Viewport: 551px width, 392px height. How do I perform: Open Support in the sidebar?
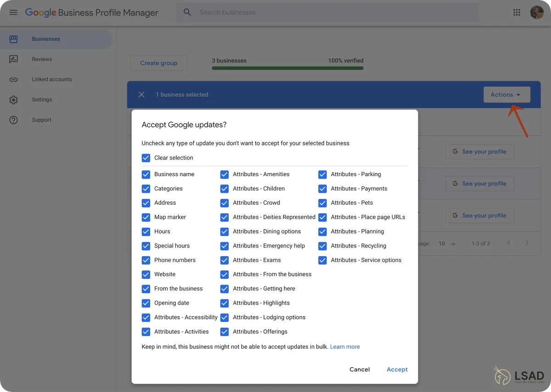[56, 120]
